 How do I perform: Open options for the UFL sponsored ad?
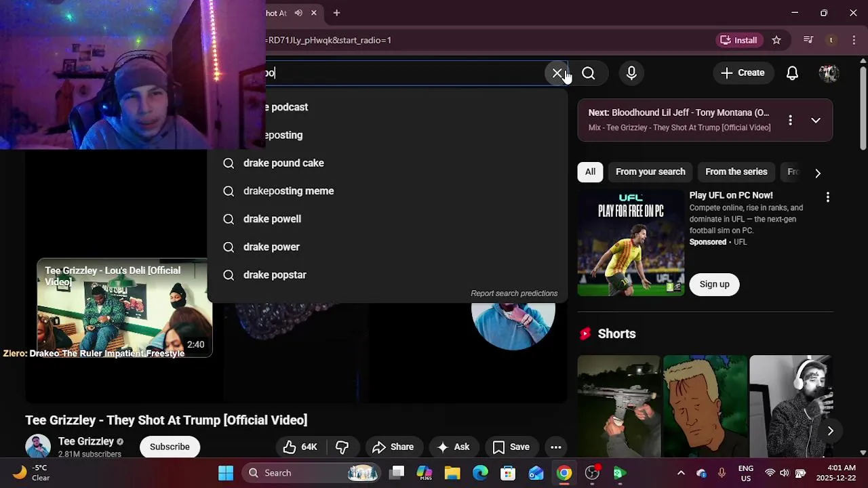coord(827,197)
